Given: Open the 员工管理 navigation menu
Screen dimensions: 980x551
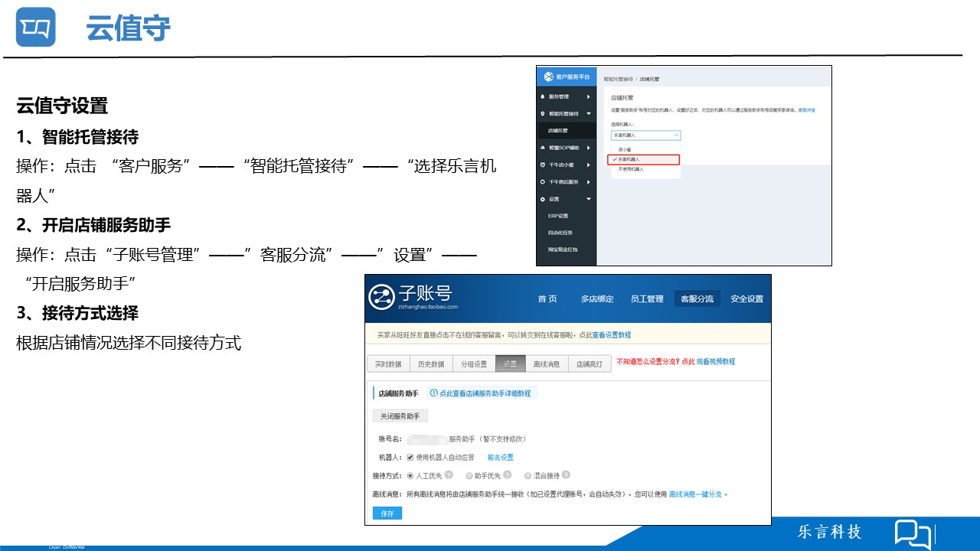Looking at the screenshot, I should (x=647, y=298).
